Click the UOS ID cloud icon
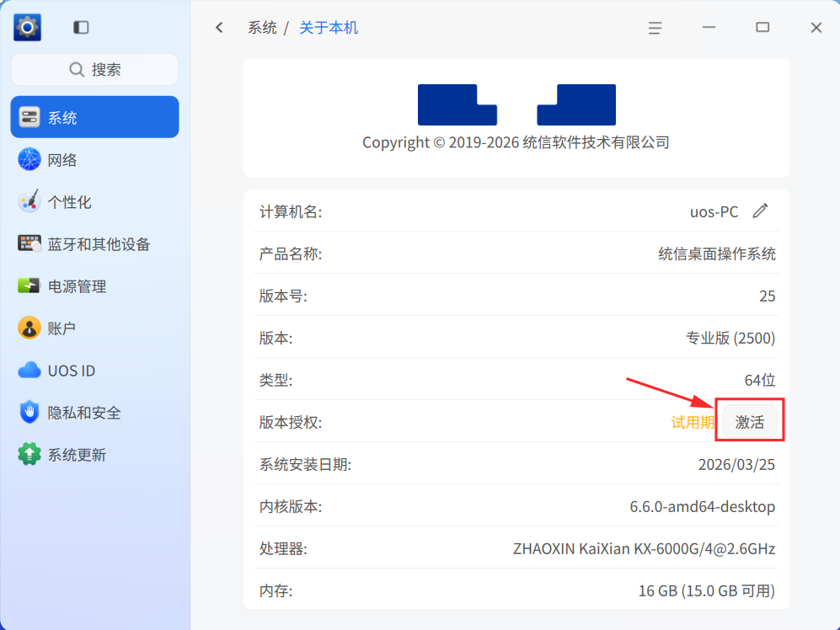 pyautogui.click(x=29, y=371)
